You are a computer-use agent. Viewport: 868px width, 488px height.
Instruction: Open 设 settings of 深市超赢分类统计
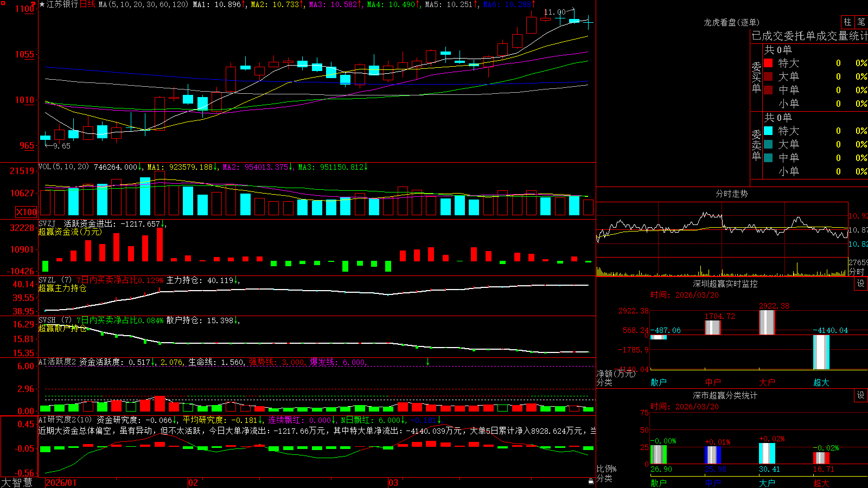click(x=861, y=395)
